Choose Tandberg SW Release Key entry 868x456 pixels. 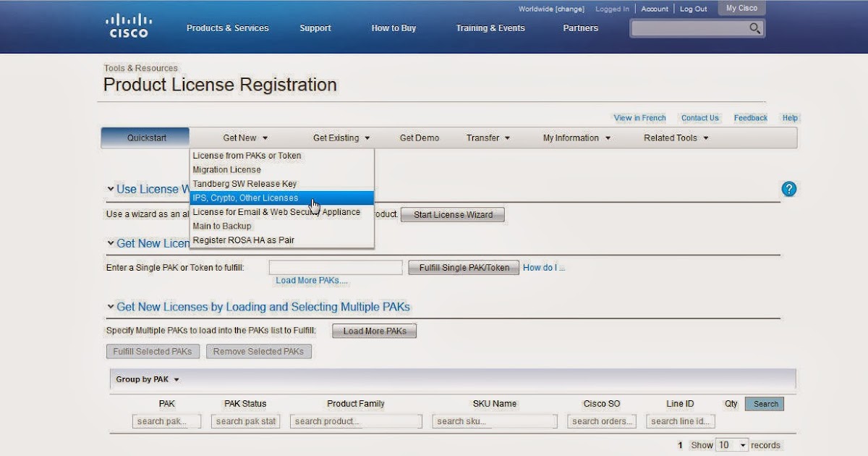(x=282, y=184)
